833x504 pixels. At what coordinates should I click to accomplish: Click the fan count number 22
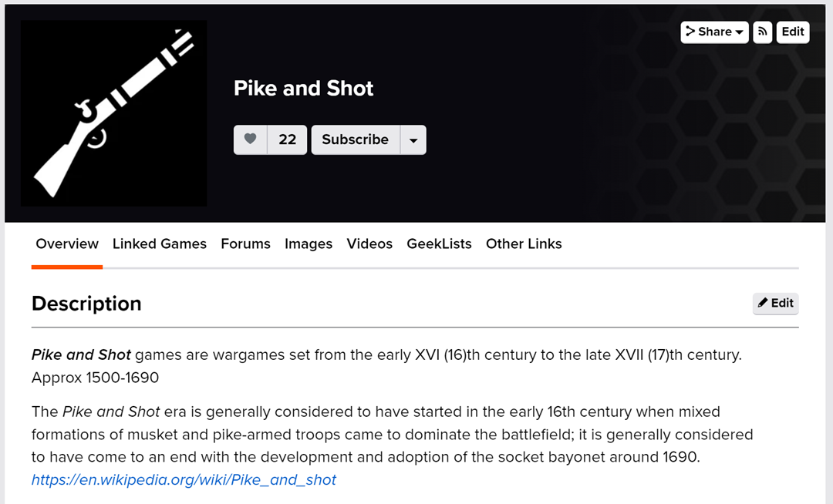pyautogui.click(x=287, y=139)
